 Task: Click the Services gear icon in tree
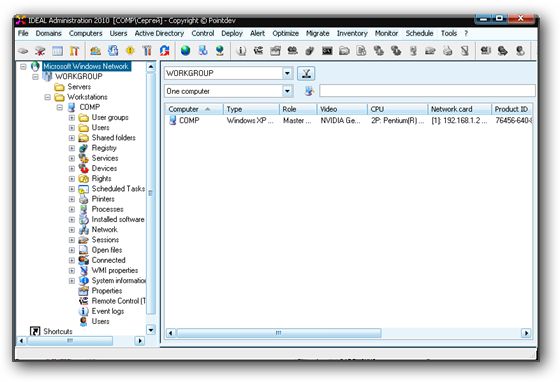point(84,158)
